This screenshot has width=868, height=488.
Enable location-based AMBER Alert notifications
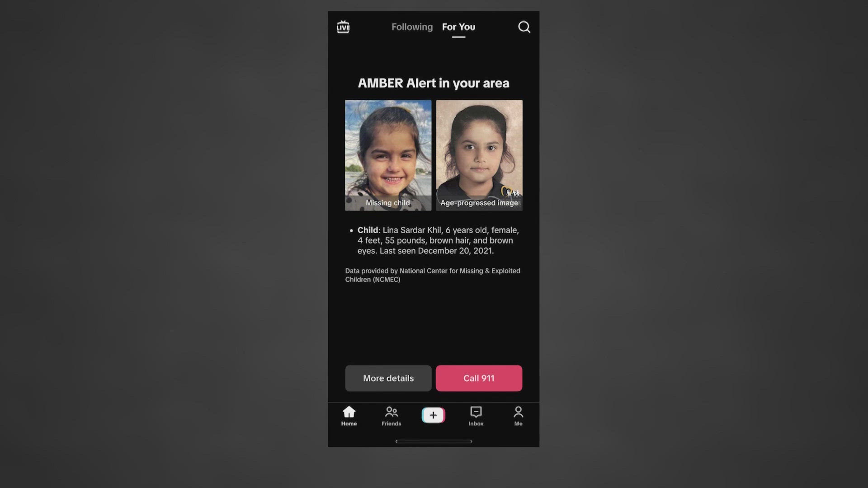[x=387, y=378]
